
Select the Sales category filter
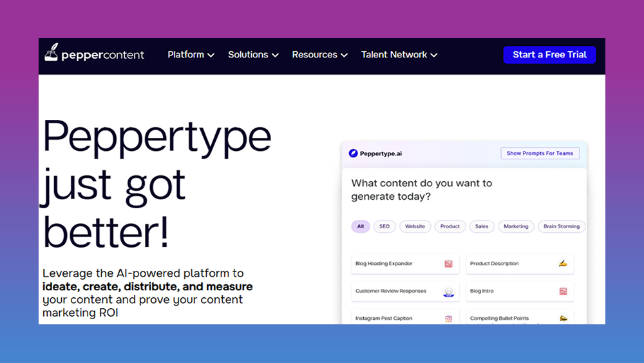tap(482, 226)
